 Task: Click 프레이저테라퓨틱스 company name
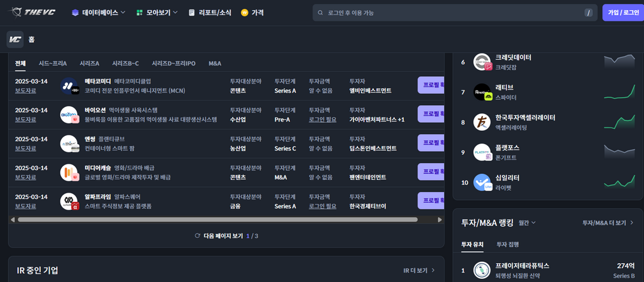tap(523, 266)
